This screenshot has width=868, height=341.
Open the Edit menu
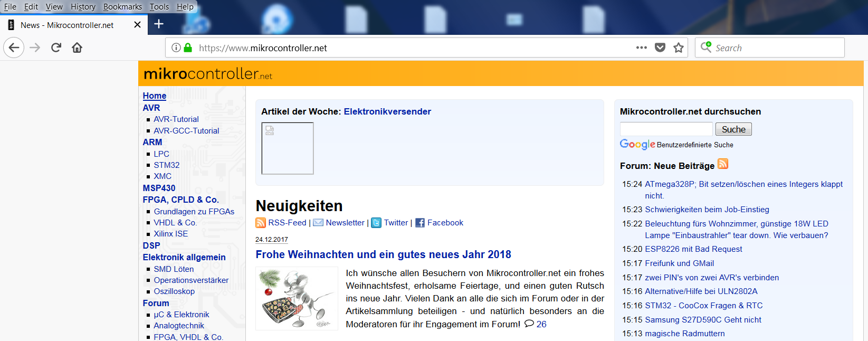pos(31,7)
